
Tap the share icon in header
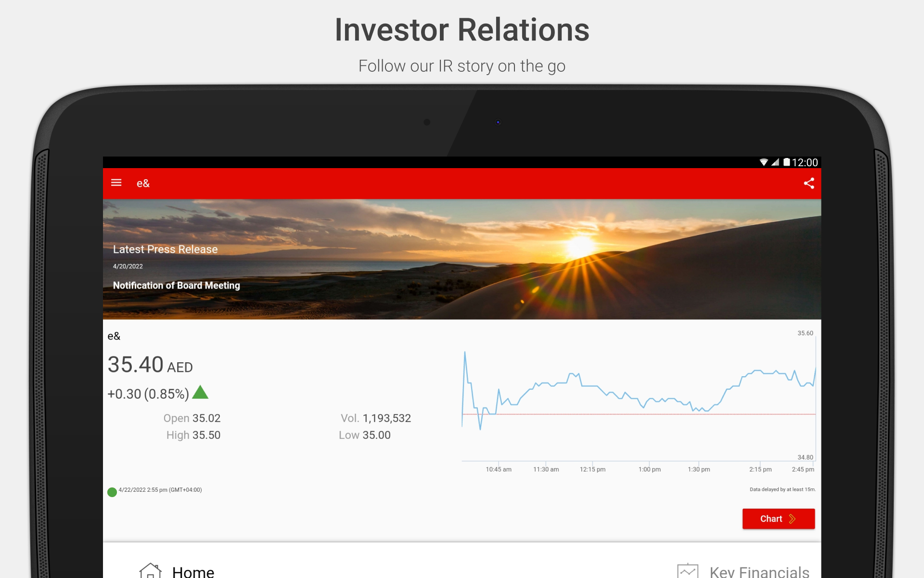(x=808, y=183)
